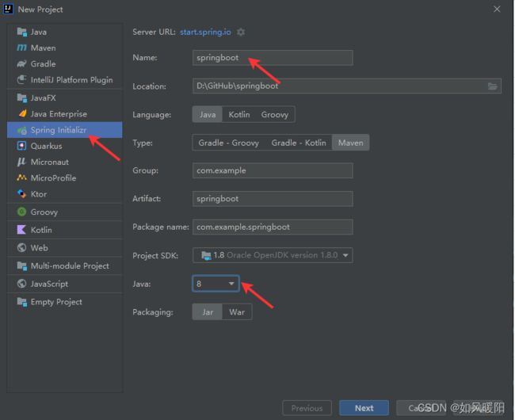
Task: Choose the Micronaut mu icon
Action: (x=21, y=162)
